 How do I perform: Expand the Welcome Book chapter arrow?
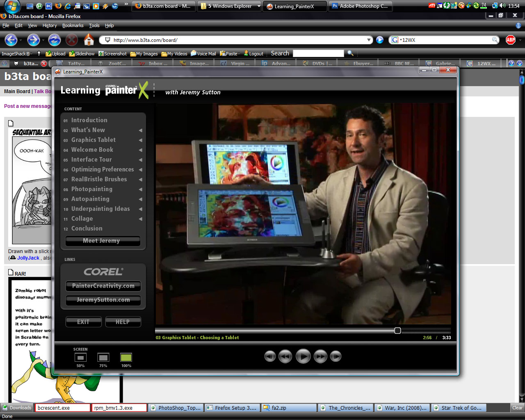point(141,150)
